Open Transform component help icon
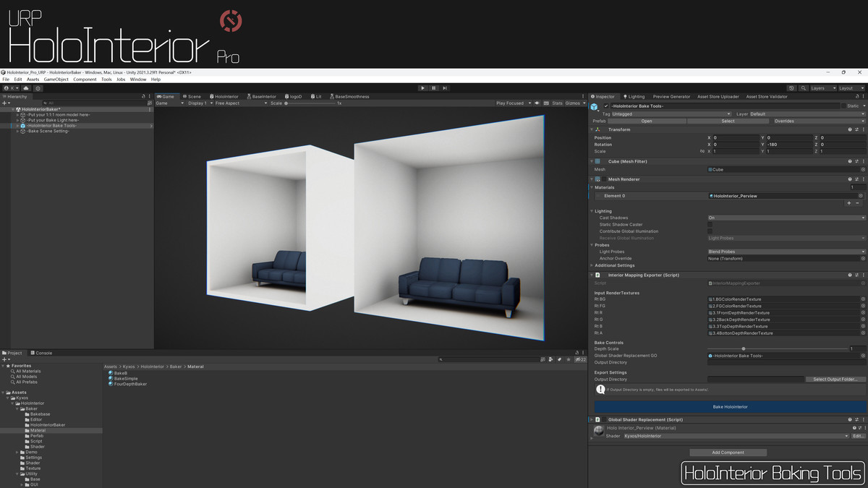Viewport: 868px width, 488px height. click(849, 129)
